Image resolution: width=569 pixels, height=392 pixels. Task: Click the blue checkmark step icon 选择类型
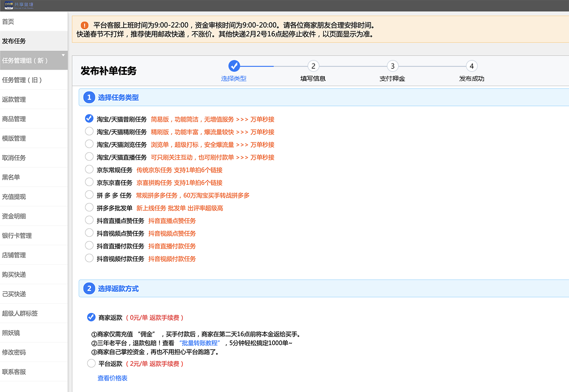(x=234, y=66)
